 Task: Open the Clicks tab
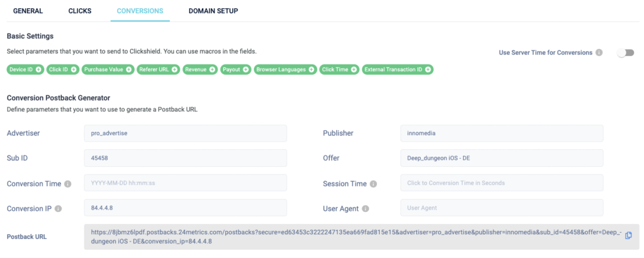click(80, 11)
